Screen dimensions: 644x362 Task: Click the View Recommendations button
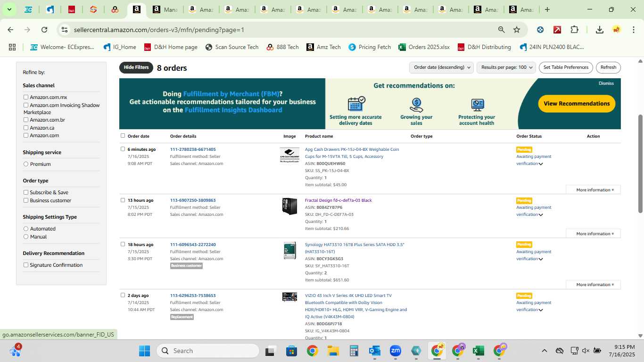tap(577, 104)
